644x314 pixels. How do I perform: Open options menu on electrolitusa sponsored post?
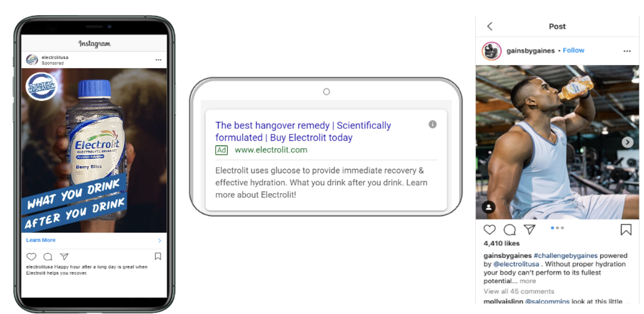pyautogui.click(x=158, y=60)
